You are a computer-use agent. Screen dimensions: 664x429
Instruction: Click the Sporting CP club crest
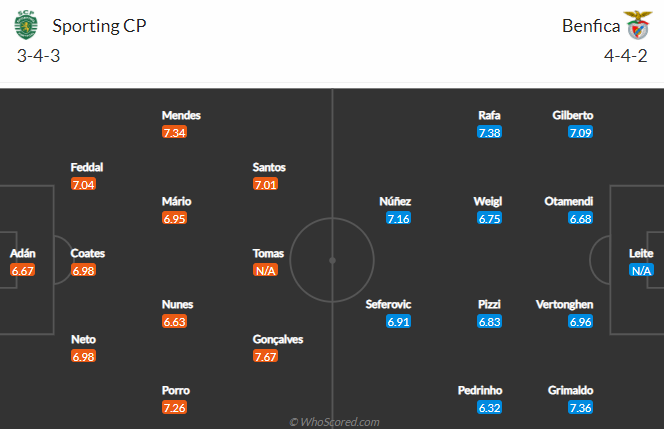26,25
